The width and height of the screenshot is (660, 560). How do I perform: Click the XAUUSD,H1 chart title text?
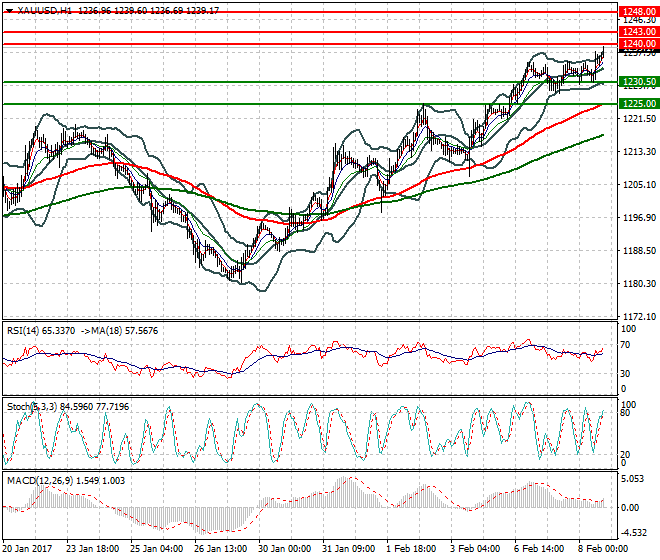45,11
